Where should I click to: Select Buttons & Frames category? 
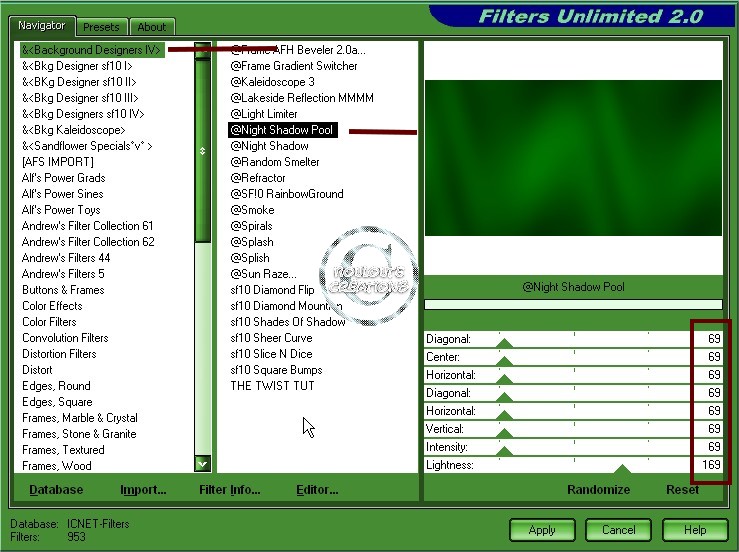click(x=63, y=290)
